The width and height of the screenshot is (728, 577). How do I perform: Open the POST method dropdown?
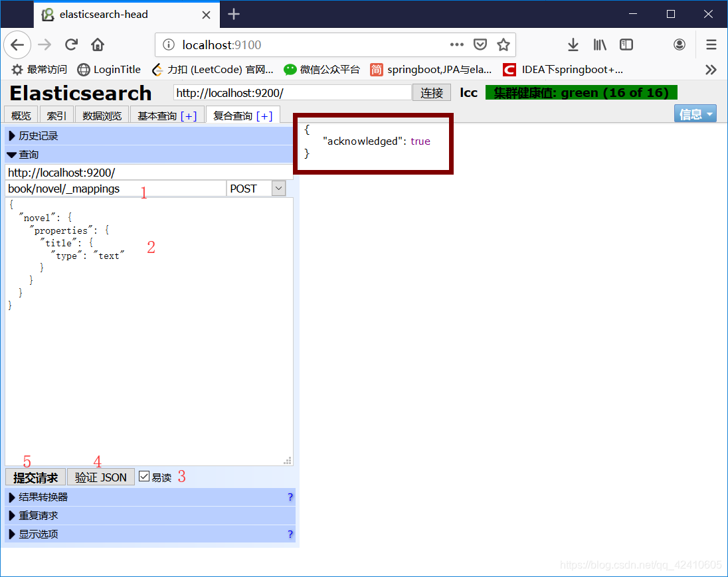pyautogui.click(x=256, y=188)
